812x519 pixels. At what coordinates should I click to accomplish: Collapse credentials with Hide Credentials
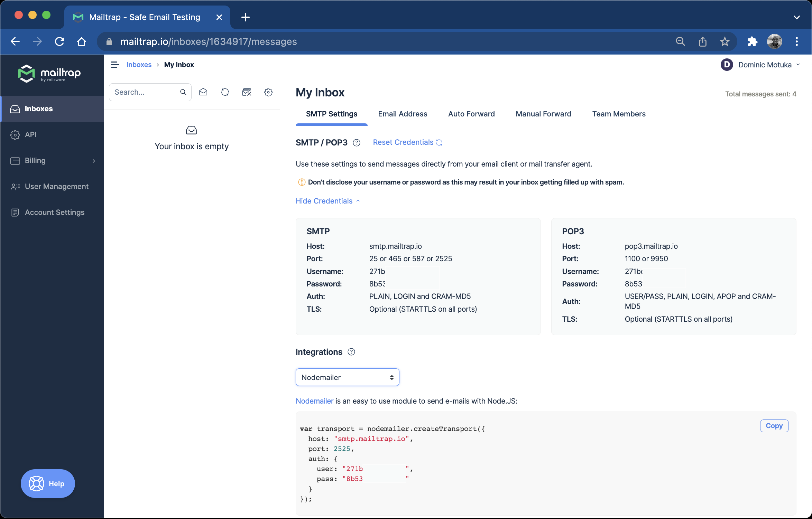tap(323, 201)
